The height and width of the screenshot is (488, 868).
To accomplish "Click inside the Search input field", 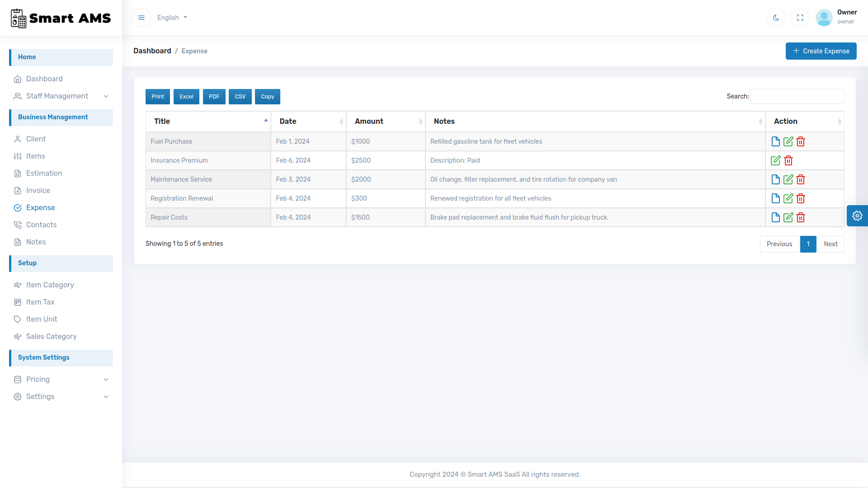I will tap(797, 96).
